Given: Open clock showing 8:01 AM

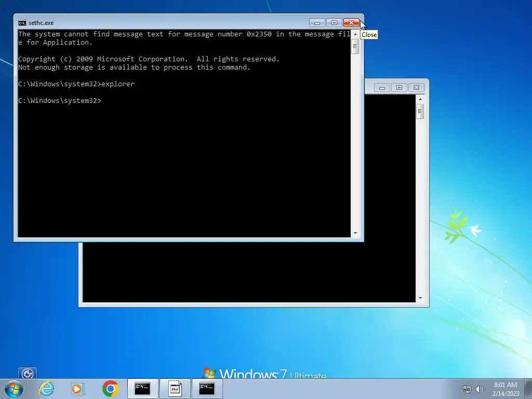Looking at the screenshot, I should [x=506, y=389].
